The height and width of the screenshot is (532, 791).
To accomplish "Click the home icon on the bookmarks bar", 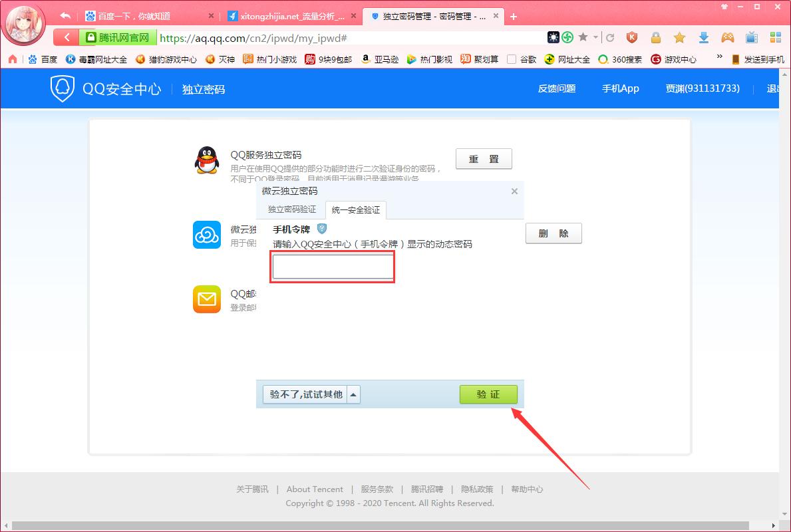I will [x=12, y=59].
